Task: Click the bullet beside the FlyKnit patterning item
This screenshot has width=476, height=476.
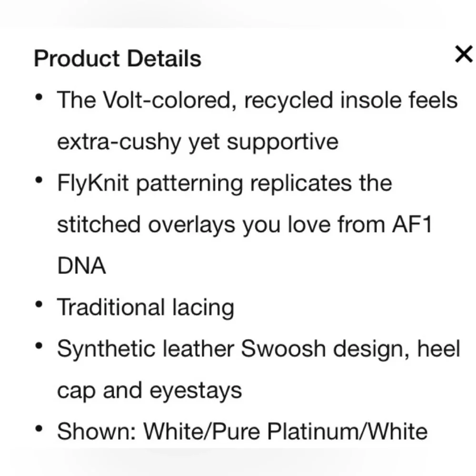Action: [x=39, y=180]
